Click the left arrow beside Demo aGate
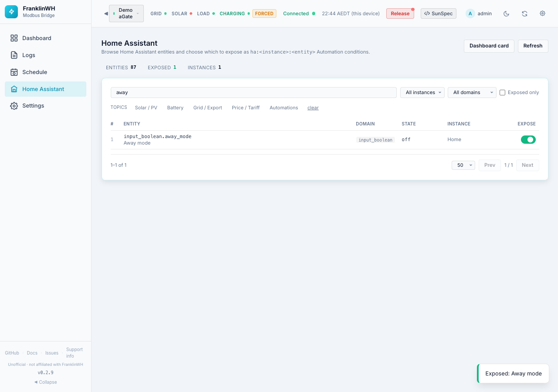Image resolution: width=558 pixels, height=392 pixels. (x=106, y=14)
